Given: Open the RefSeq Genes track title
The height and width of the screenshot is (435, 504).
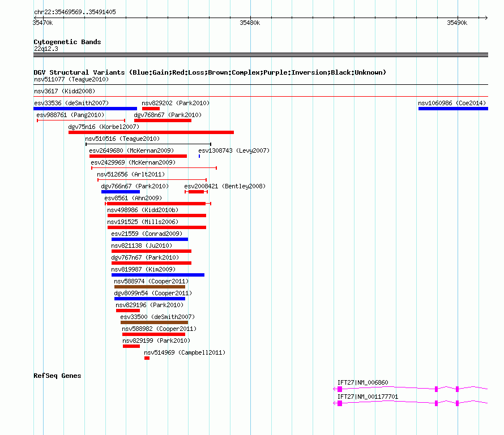Looking at the screenshot, I should tap(57, 376).
